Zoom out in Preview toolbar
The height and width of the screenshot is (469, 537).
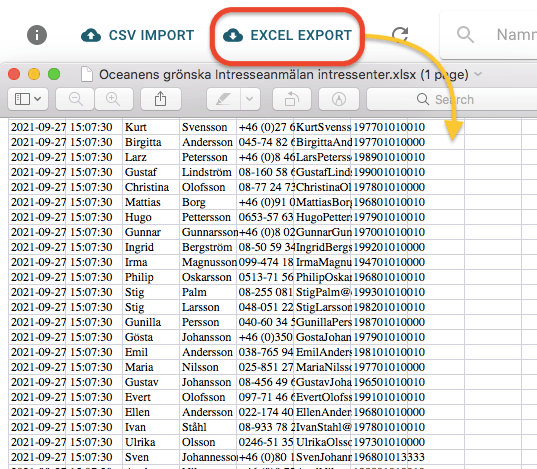(75, 99)
